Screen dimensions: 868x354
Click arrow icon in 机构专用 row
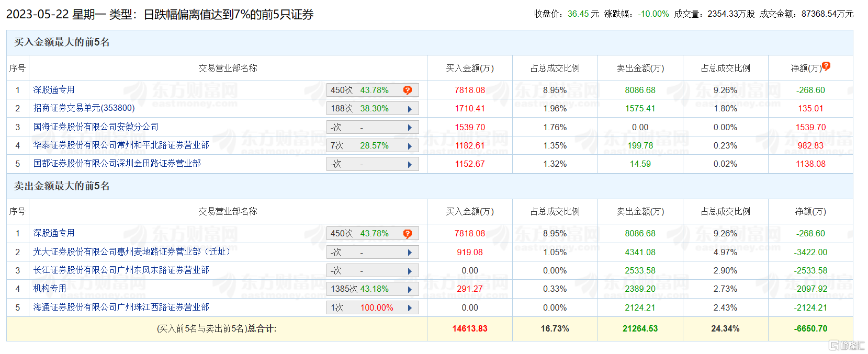(x=410, y=289)
